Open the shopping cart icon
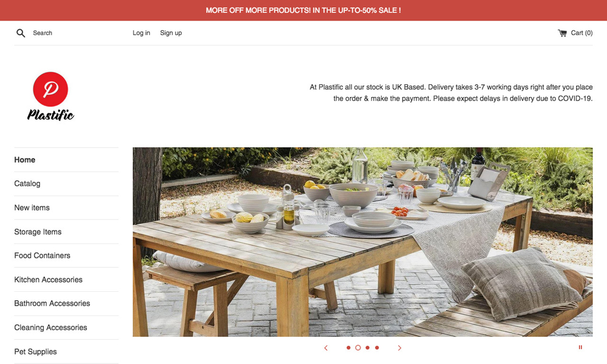607x364 pixels. pyautogui.click(x=562, y=33)
